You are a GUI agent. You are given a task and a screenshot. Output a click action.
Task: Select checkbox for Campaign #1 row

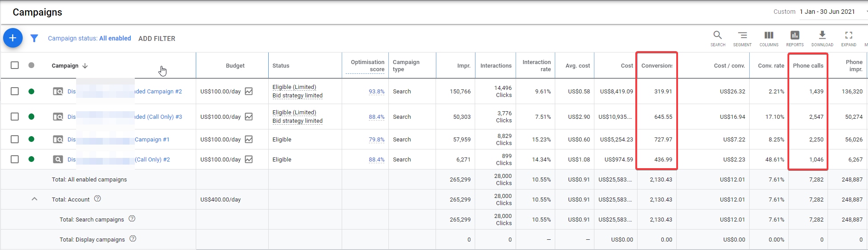click(15, 139)
